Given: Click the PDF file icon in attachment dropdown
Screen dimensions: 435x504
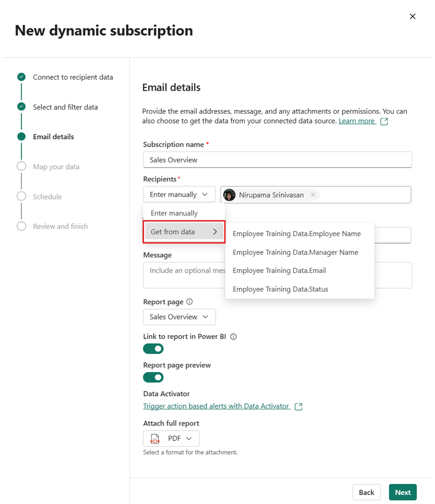Looking at the screenshot, I should (155, 439).
